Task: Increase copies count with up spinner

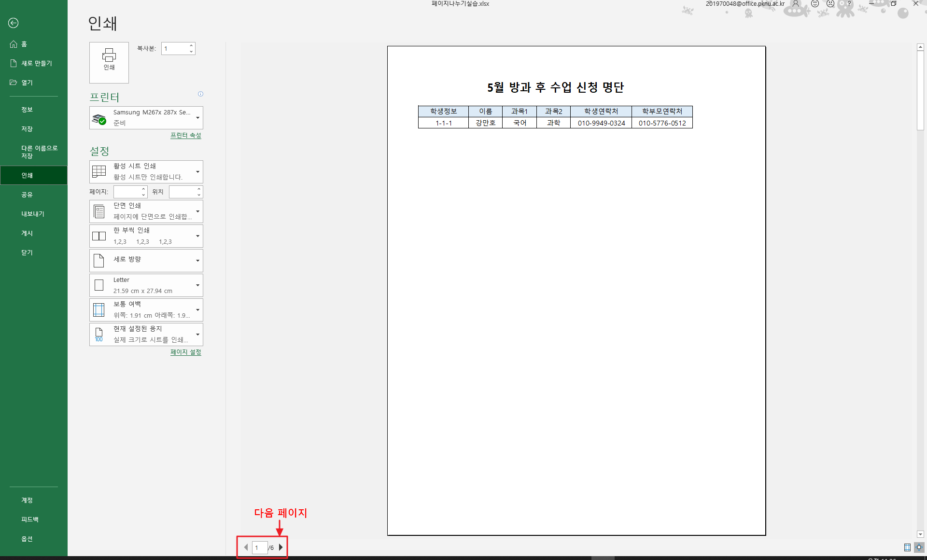Action: [191, 46]
